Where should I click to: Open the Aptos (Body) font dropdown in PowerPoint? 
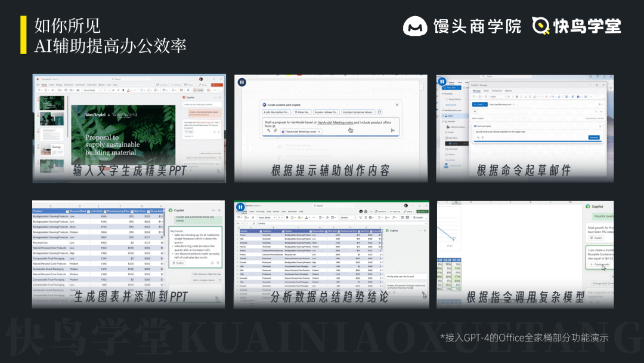click(x=91, y=90)
